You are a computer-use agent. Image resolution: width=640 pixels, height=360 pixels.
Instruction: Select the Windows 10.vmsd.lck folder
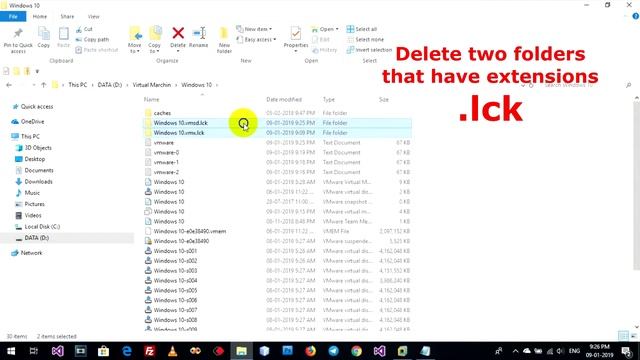tap(277, 122)
